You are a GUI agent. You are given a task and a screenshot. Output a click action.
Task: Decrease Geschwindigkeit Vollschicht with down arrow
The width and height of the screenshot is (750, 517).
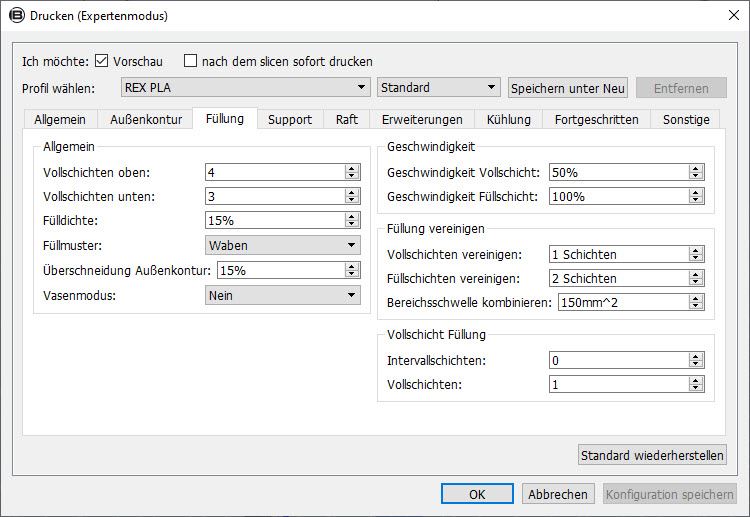[696, 176]
